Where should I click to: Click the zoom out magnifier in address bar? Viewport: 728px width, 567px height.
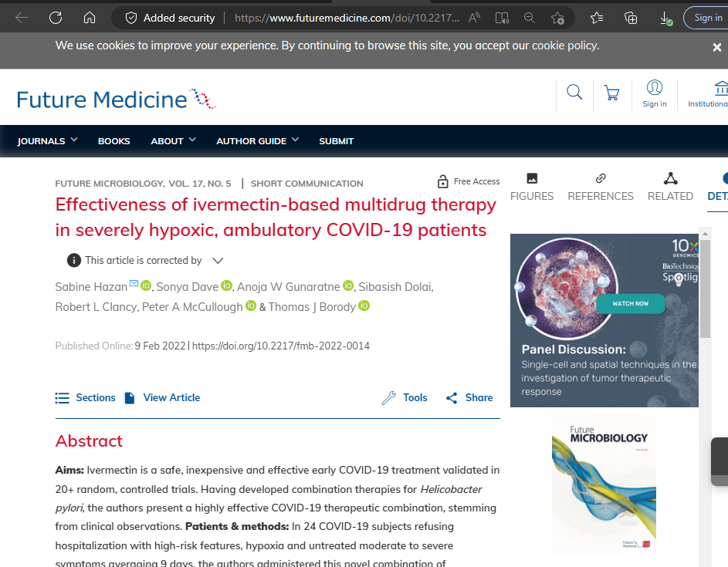tap(530, 18)
